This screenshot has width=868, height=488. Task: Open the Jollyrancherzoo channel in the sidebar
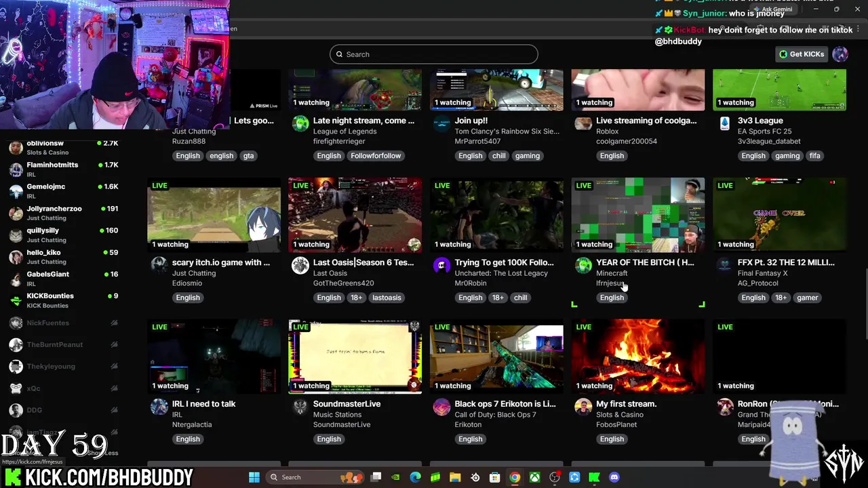pos(64,213)
